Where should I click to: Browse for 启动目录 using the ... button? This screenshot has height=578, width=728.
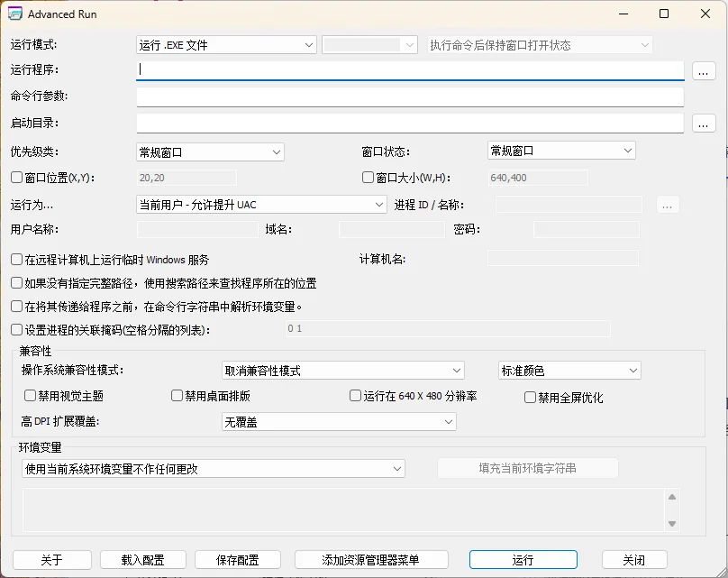(703, 123)
